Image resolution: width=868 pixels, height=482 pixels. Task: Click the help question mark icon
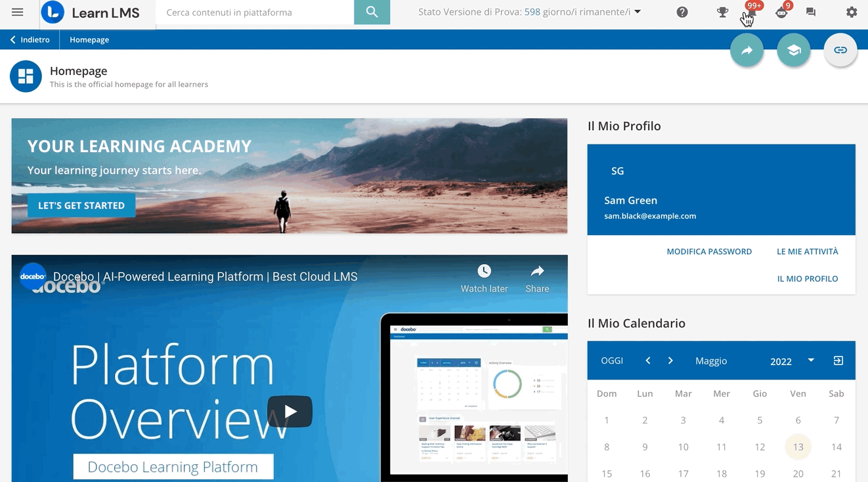[682, 12]
